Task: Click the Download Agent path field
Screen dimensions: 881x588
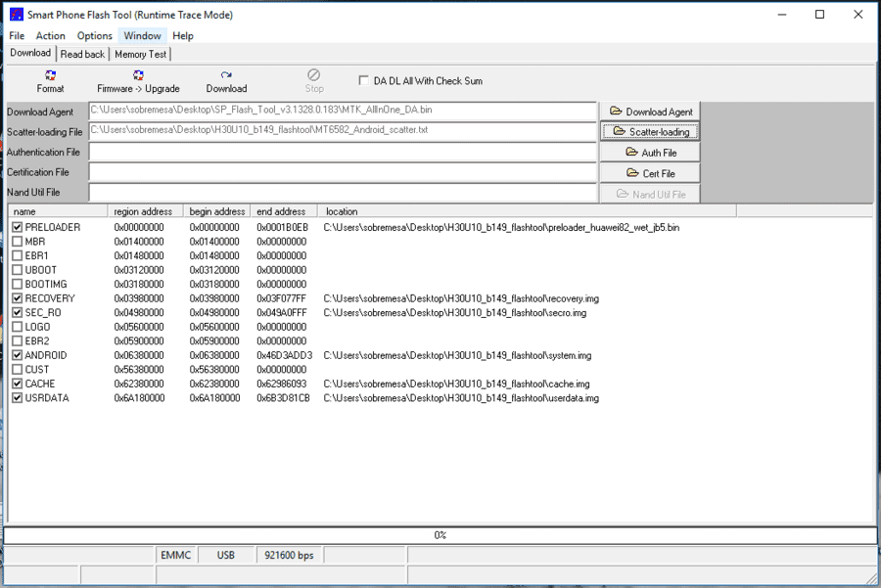Action: [x=343, y=111]
